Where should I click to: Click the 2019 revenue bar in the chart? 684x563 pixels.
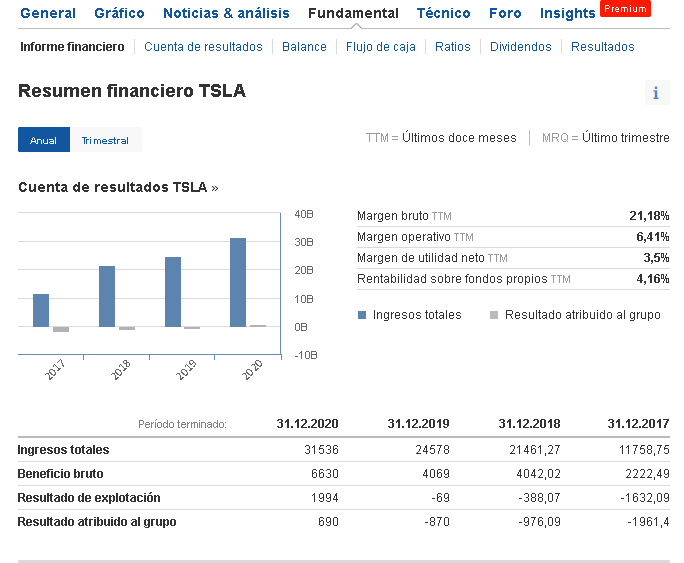(173, 292)
